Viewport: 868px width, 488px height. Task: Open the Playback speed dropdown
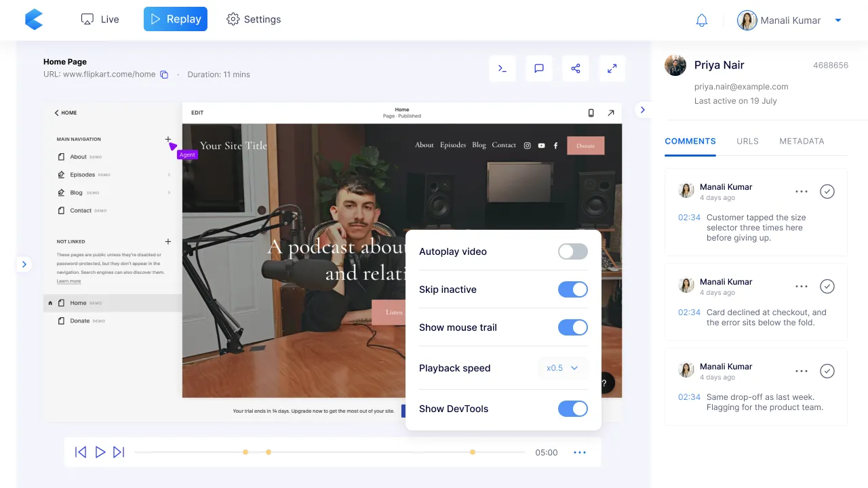pyautogui.click(x=563, y=368)
